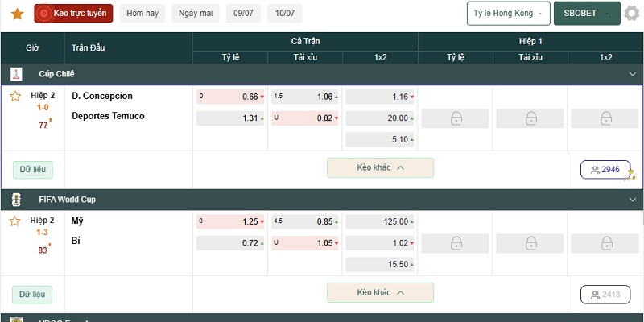The image size is (644, 322).
Task: Click team name D. Concepcion
Action: tap(102, 96)
